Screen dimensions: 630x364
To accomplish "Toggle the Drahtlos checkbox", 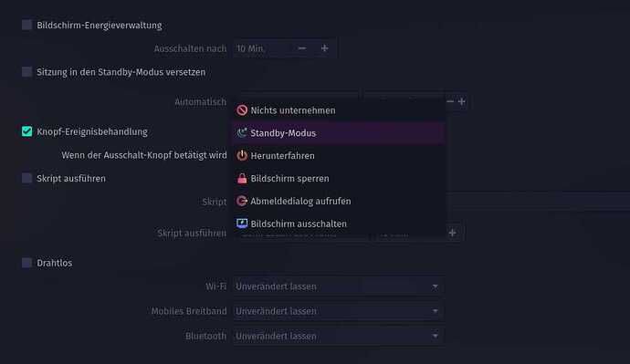I will pyautogui.click(x=26, y=263).
